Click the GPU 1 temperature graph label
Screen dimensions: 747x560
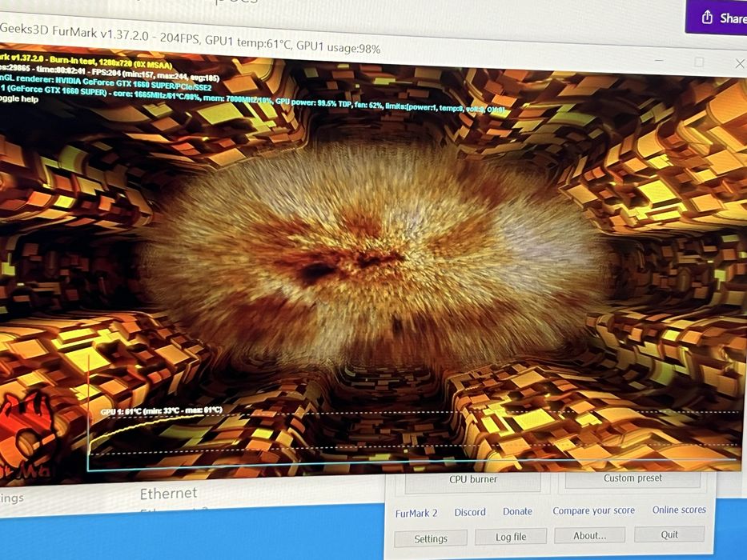162,411
